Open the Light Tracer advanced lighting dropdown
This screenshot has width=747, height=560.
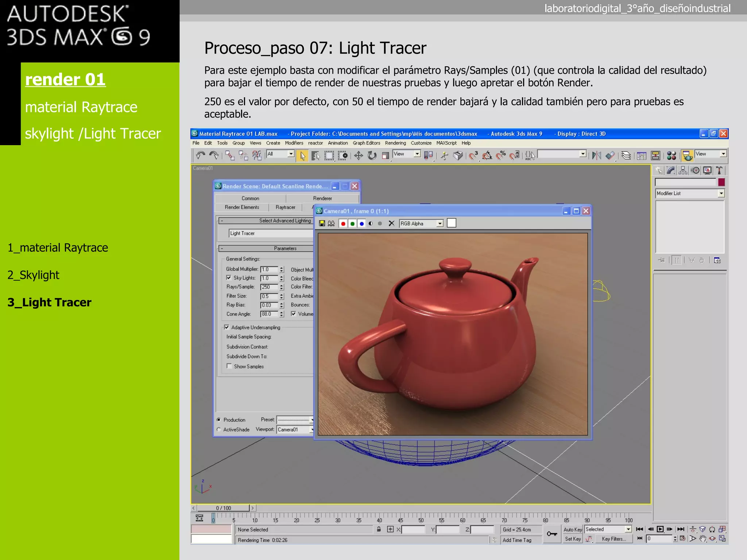click(271, 233)
